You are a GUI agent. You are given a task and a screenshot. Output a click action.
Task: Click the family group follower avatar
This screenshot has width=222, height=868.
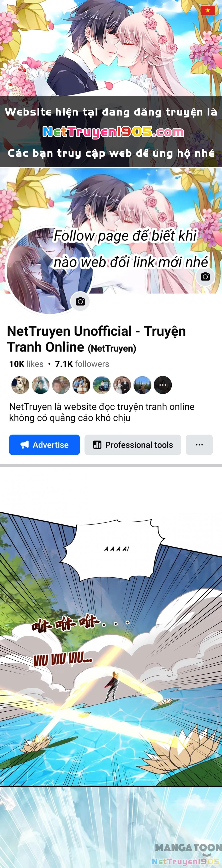(81, 385)
